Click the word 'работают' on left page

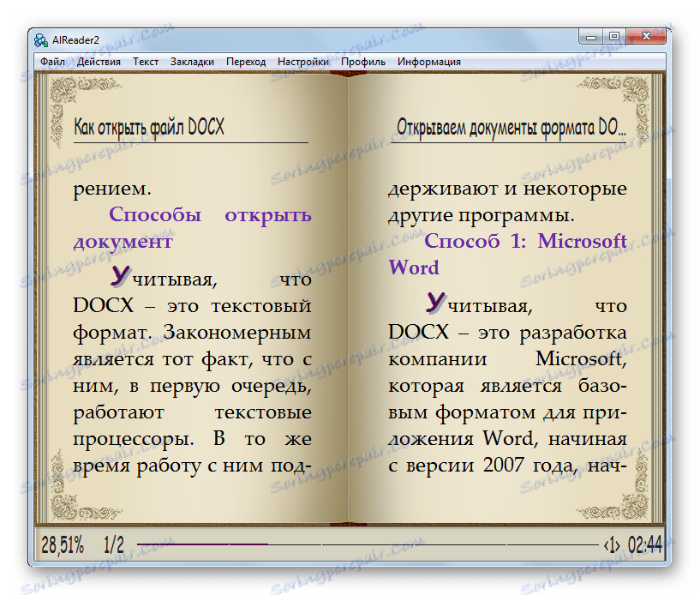[x=119, y=412]
